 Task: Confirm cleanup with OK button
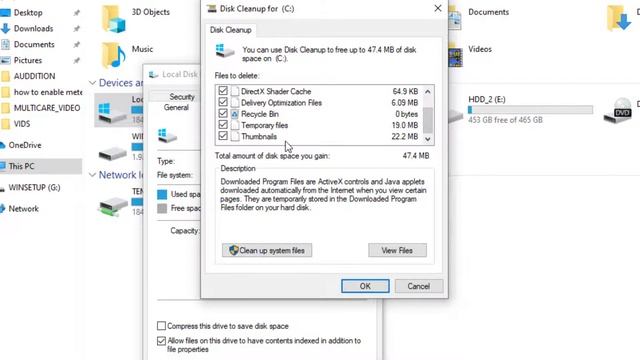pyautogui.click(x=365, y=286)
